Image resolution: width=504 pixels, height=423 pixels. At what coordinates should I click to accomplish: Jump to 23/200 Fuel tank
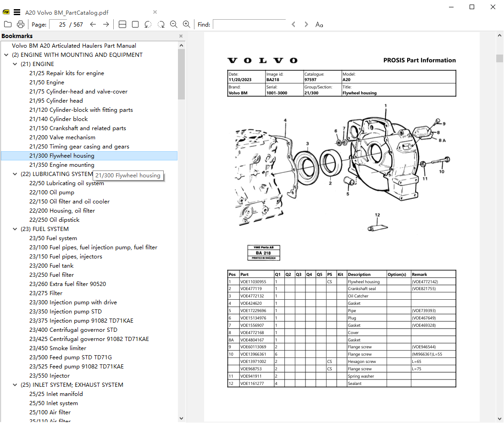pyautogui.click(x=51, y=266)
